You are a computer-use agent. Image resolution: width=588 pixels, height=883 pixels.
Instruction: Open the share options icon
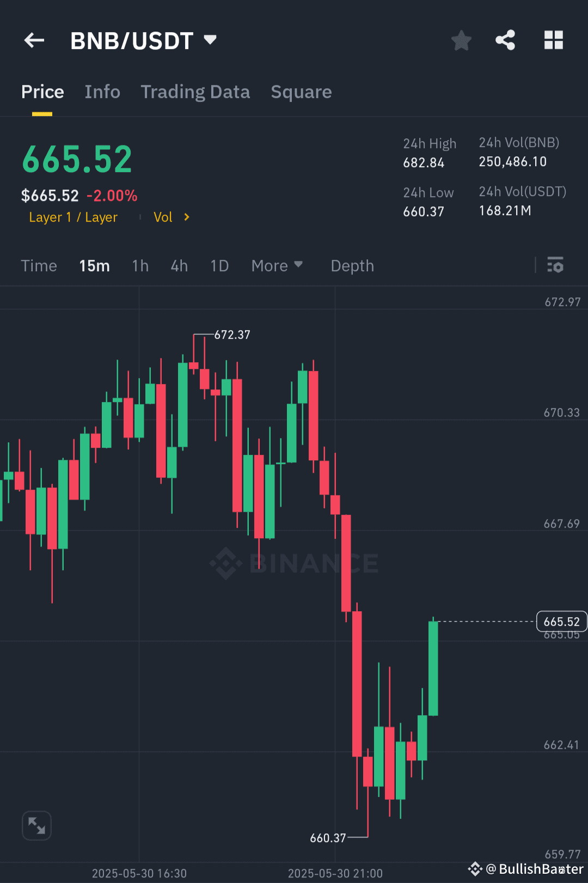[x=505, y=40]
